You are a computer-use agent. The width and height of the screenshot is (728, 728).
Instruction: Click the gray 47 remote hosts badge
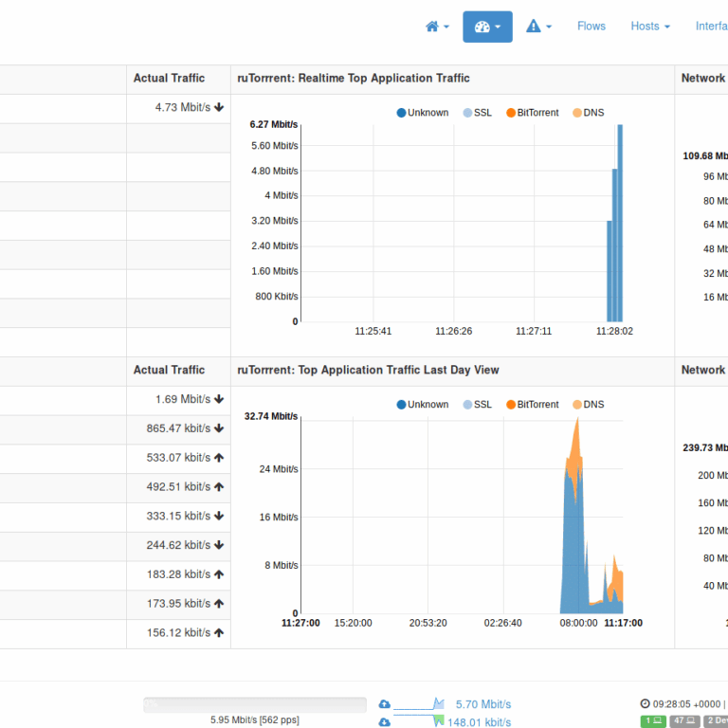(x=684, y=720)
